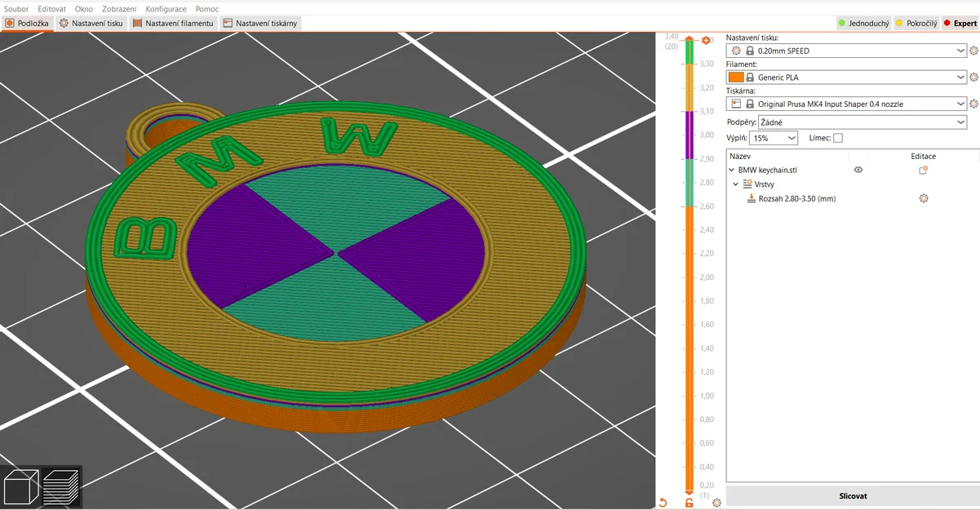Click the 3,10 tick label on layer ruler
The image size is (980, 510).
pyautogui.click(x=707, y=111)
